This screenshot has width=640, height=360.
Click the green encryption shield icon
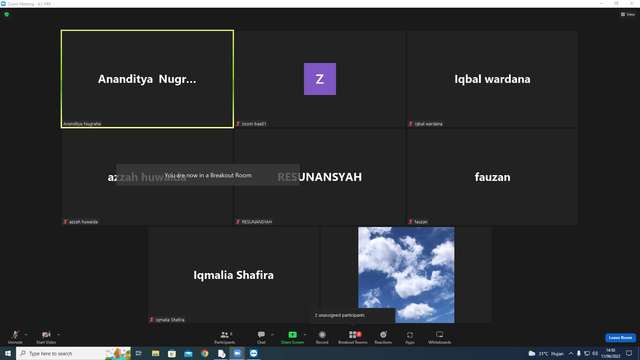(7, 14)
